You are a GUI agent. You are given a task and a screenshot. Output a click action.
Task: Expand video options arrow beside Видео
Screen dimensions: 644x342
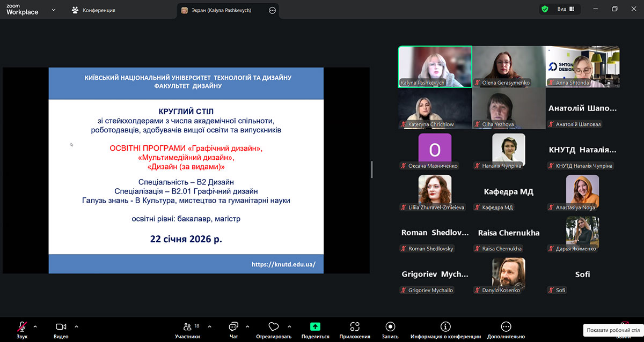[76, 326]
